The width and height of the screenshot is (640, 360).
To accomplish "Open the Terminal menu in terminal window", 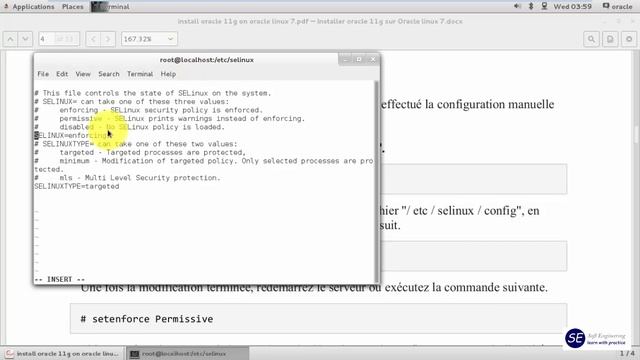I will click(140, 74).
